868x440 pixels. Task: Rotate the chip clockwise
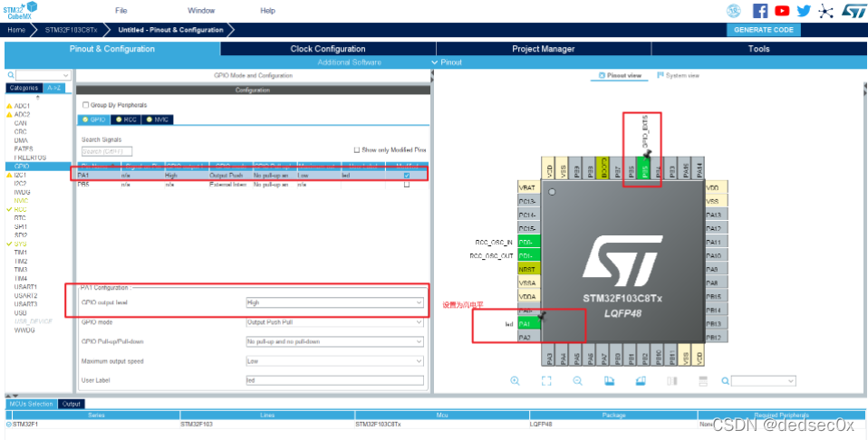(x=609, y=381)
